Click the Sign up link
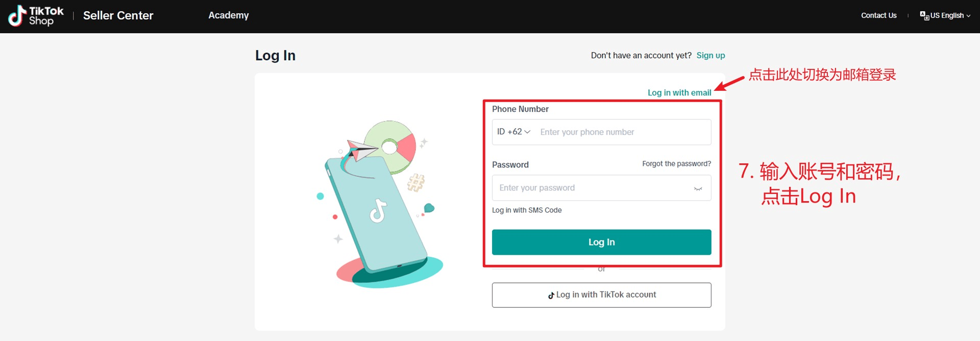This screenshot has width=980, height=341. coord(710,56)
